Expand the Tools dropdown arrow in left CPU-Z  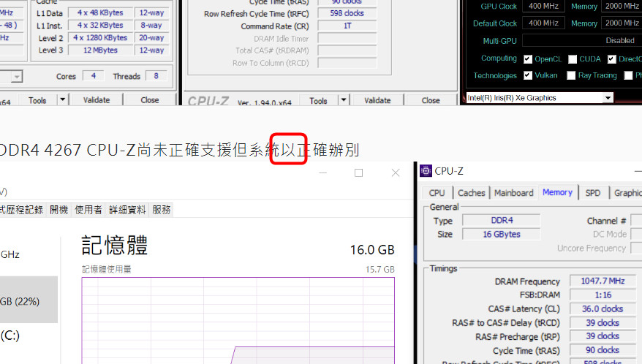click(63, 99)
